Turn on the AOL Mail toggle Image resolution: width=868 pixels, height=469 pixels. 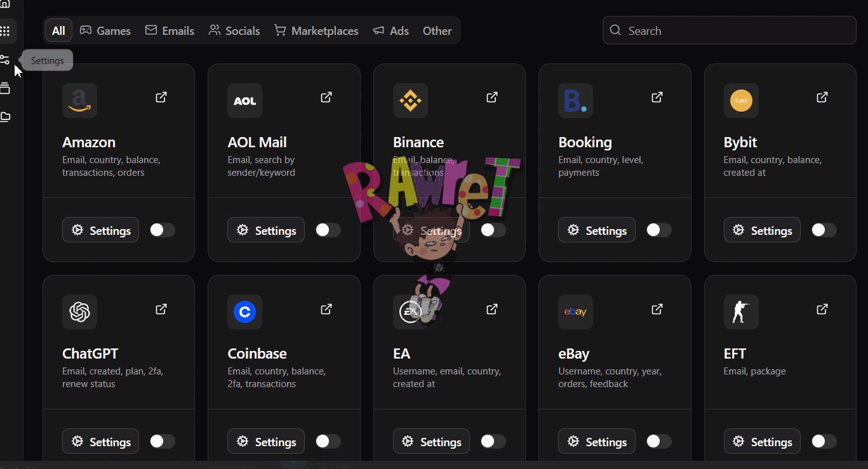(x=328, y=230)
